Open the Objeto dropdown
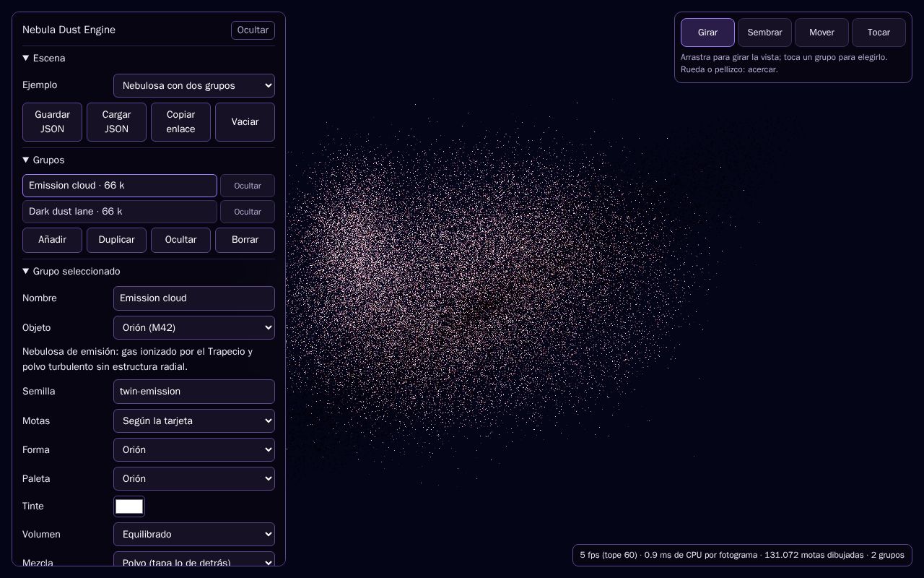Screen dimensions: 924x578 pyautogui.click(x=194, y=327)
